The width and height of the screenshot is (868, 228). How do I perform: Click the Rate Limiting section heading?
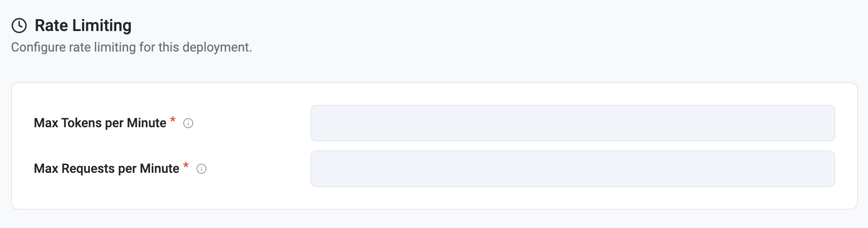coord(83,26)
